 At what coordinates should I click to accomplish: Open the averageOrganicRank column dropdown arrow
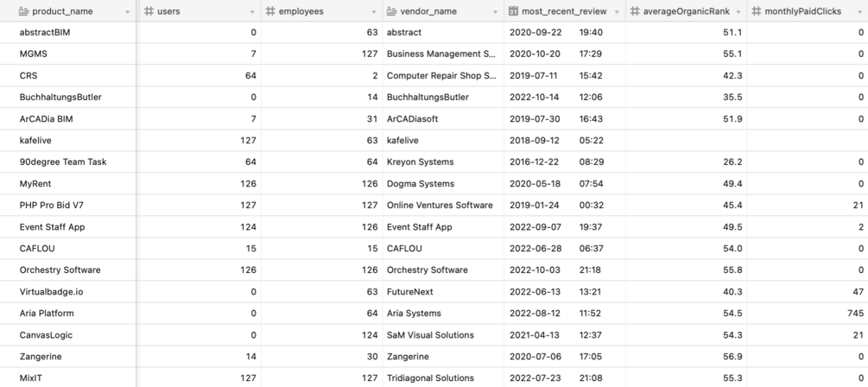pos(738,11)
